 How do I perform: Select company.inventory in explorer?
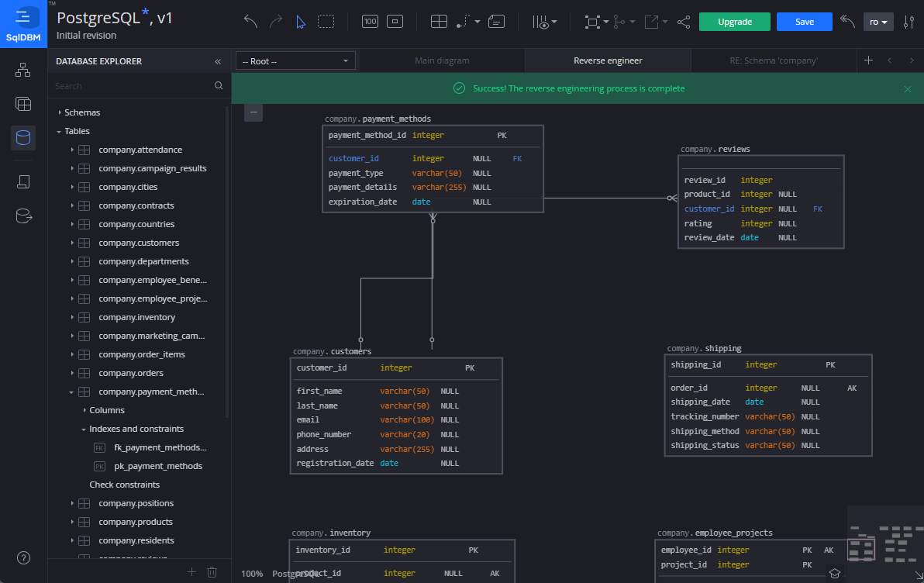point(136,317)
